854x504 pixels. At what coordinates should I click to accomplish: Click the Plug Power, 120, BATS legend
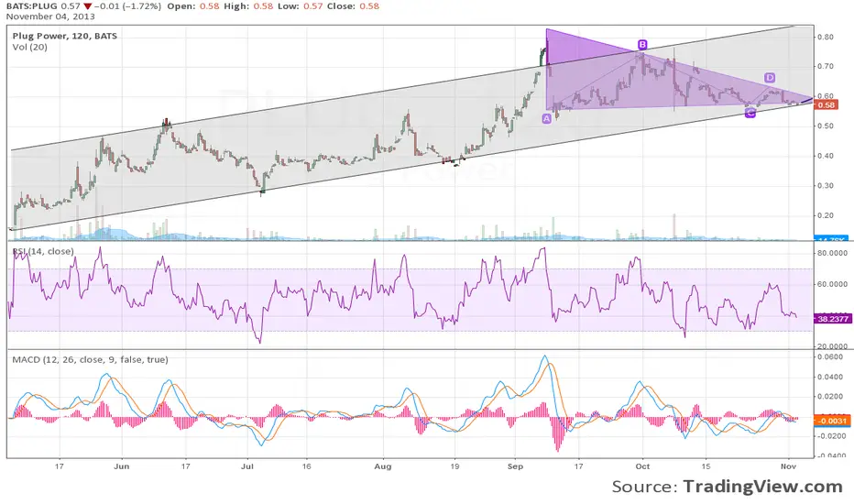pyautogui.click(x=65, y=36)
